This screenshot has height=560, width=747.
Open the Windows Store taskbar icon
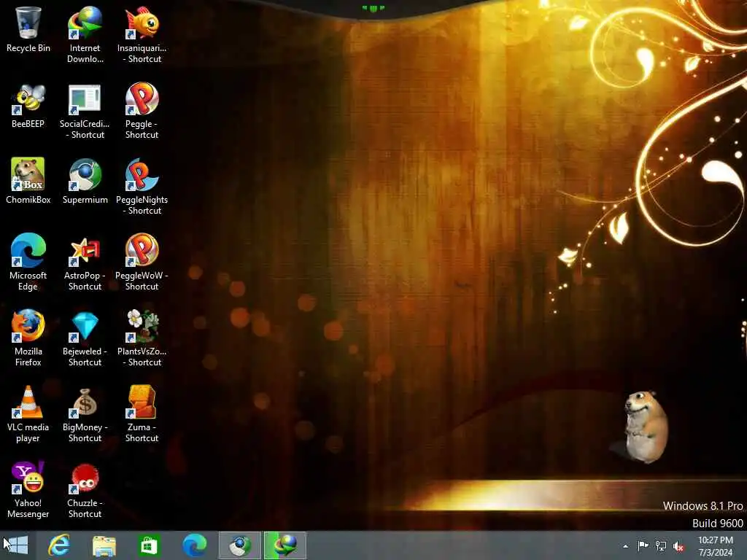coord(149,545)
